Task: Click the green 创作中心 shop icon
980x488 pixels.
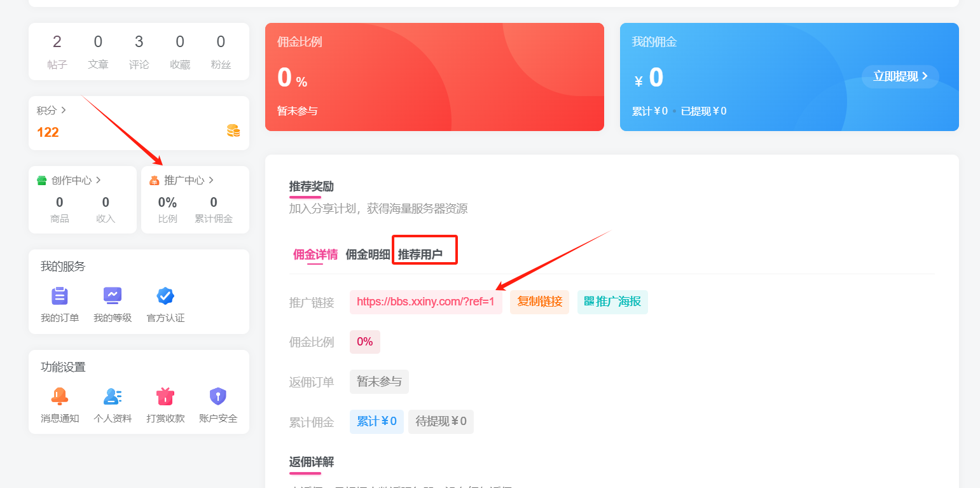Action: click(42, 181)
